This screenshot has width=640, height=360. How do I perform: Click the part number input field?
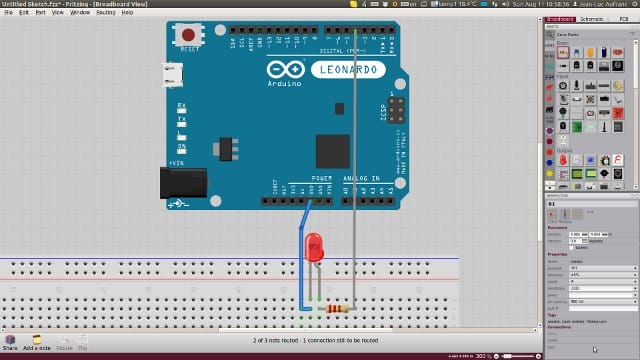603,309
